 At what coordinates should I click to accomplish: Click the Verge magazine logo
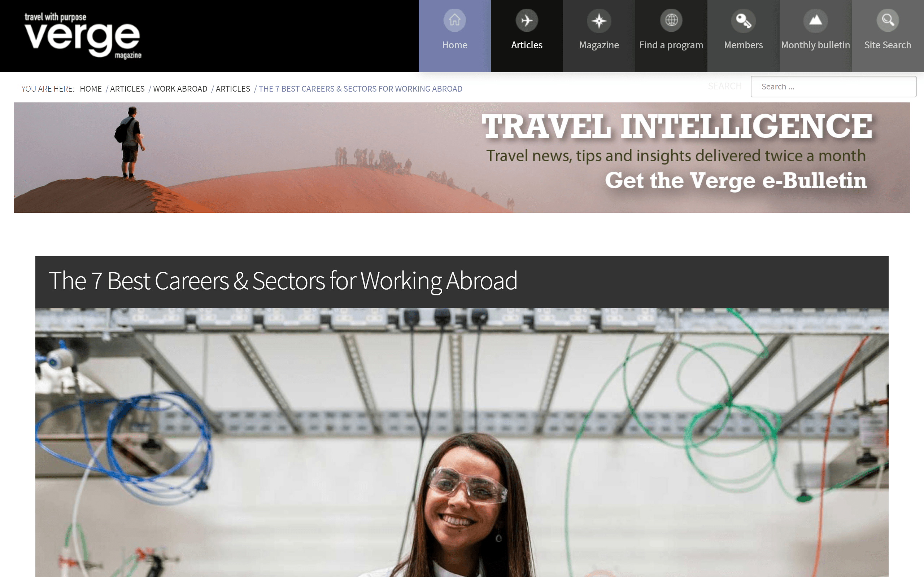click(x=83, y=35)
